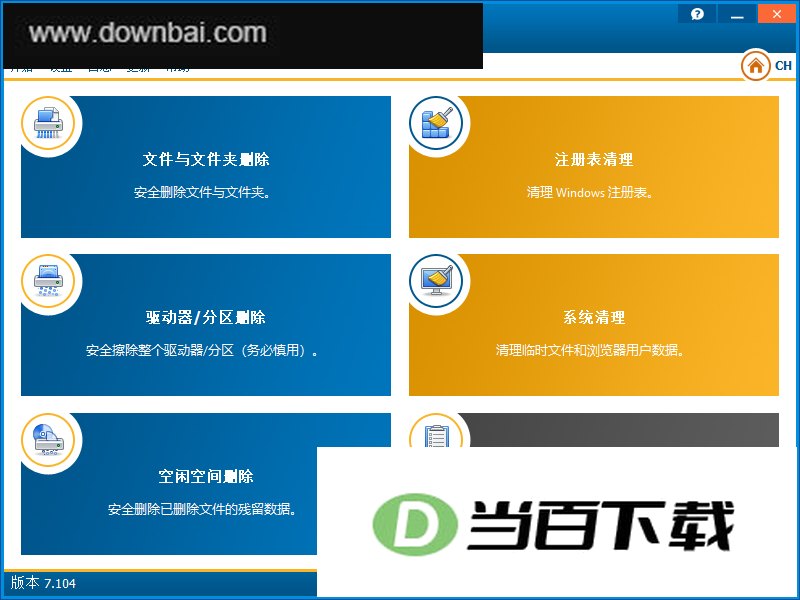
Task: Open the 系统清理 tile
Action: pyautogui.click(x=594, y=325)
